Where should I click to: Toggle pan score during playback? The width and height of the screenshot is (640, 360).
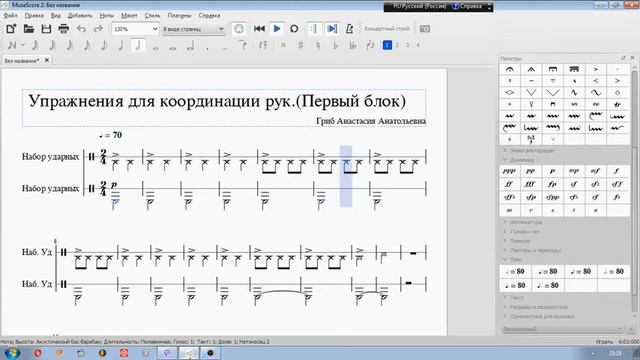pyautogui.click(x=332, y=29)
